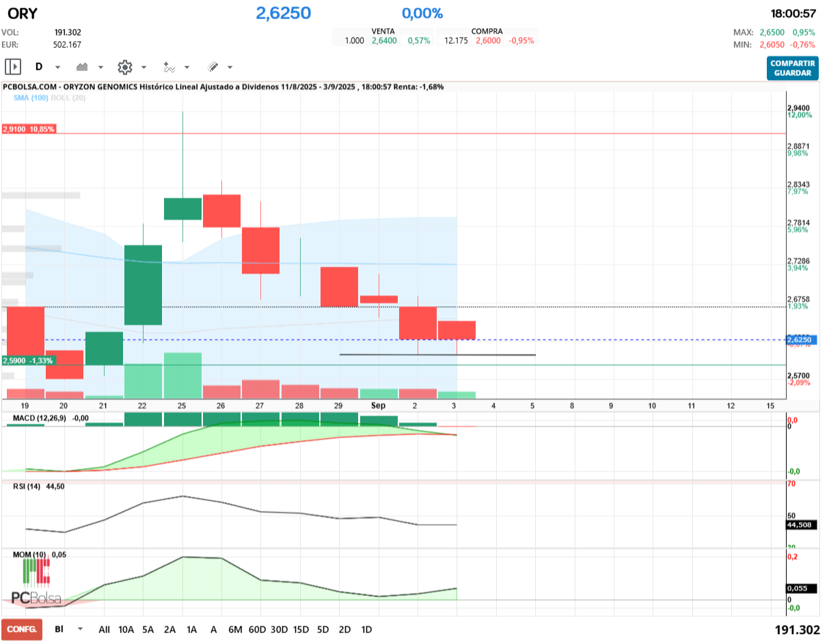
Task: Click the VOL value 191.302 in header
Action: [x=68, y=32]
